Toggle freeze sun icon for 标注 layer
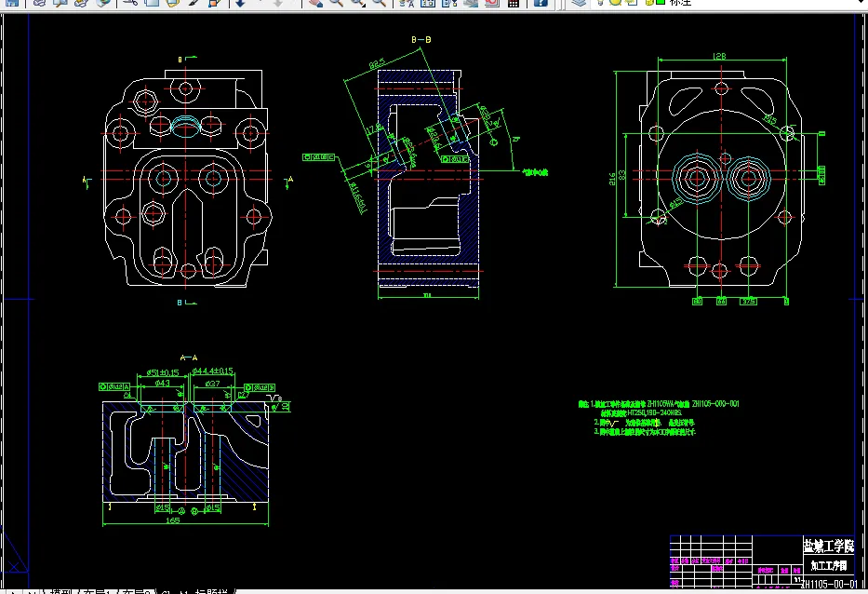The image size is (868, 594). (x=615, y=3)
